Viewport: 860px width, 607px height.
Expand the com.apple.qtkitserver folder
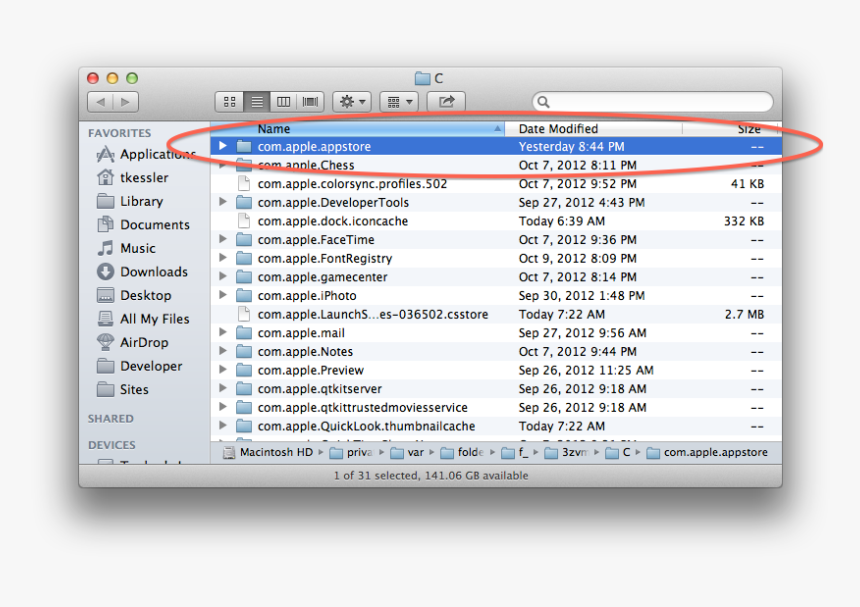coord(223,388)
